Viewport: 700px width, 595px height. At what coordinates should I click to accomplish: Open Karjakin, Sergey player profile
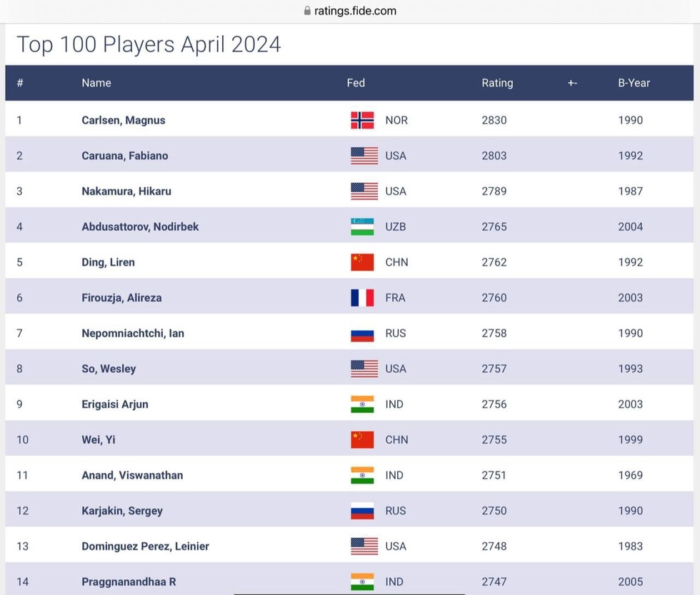[x=122, y=511]
